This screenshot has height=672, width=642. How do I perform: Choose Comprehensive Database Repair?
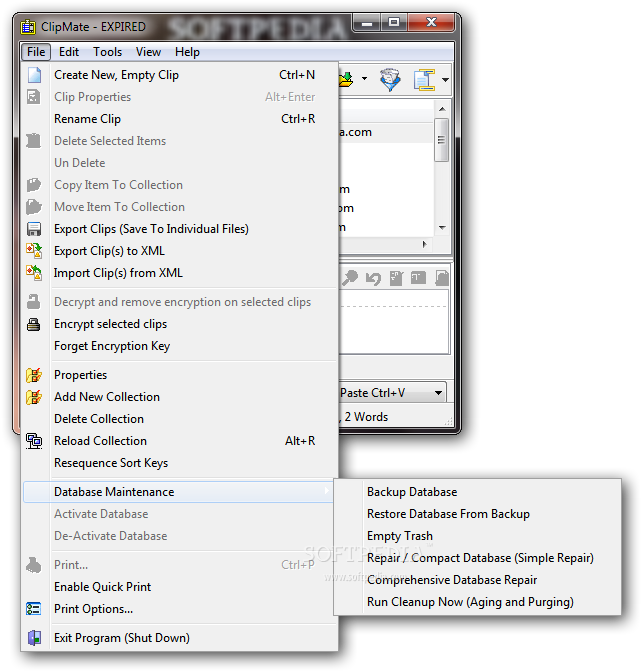pyautogui.click(x=477, y=579)
